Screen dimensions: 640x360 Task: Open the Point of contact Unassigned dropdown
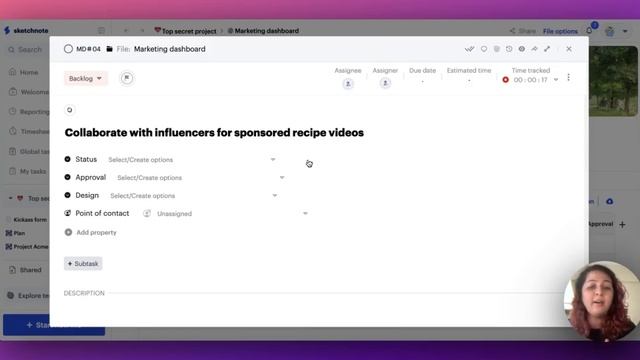[x=225, y=213]
